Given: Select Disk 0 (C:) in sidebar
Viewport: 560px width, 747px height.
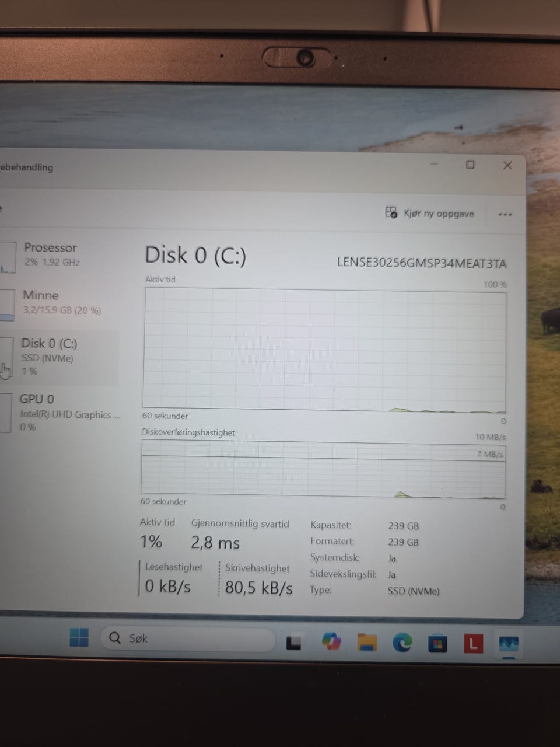Looking at the screenshot, I should (58, 357).
